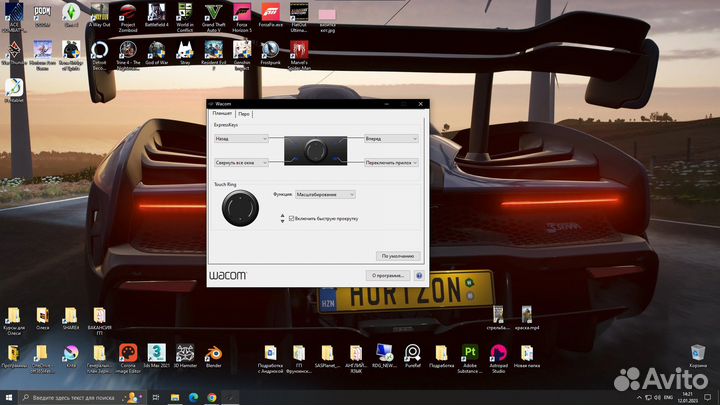Open the краска.mp4 video file
This screenshot has width=720, height=405.
coord(526,319)
